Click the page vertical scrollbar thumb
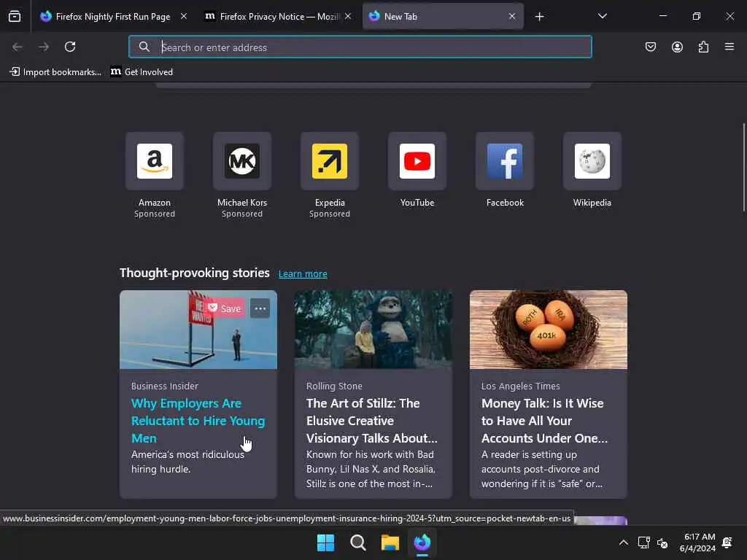Screen dimensions: 747x560 [743, 168]
